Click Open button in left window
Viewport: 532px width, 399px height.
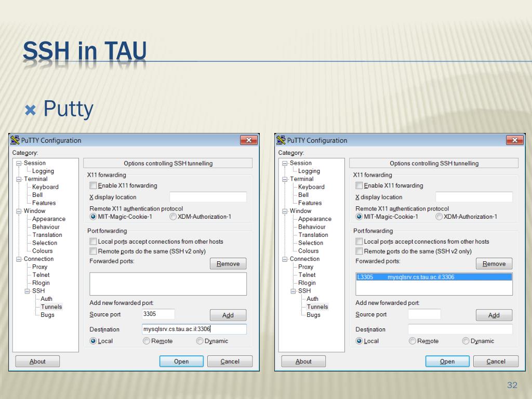pyautogui.click(x=181, y=362)
